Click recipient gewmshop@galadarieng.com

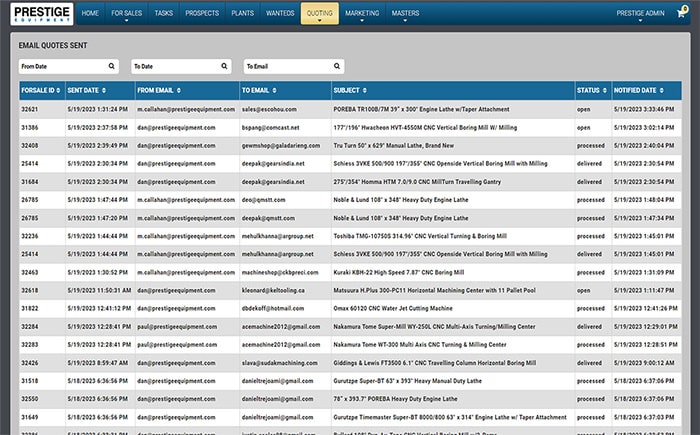click(x=281, y=146)
